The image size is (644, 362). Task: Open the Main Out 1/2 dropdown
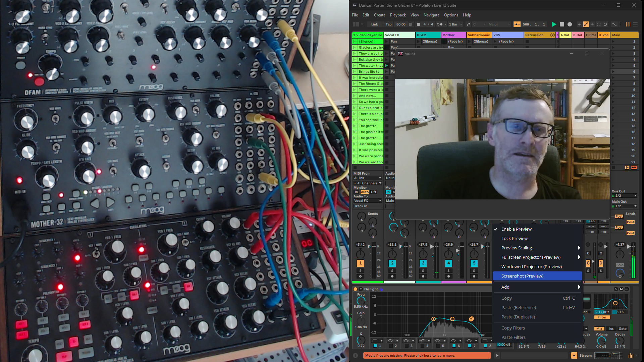click(x=624, y=206)
